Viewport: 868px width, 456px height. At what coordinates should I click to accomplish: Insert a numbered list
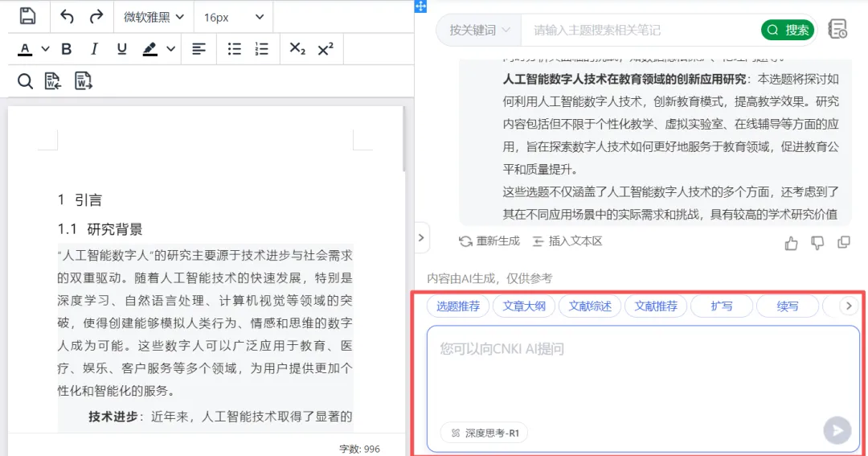[261, 49]
